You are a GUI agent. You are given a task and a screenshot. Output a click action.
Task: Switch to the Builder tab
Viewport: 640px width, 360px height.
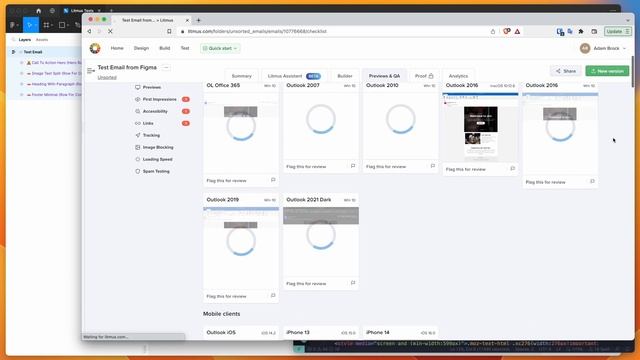click(x=345, y=76)
